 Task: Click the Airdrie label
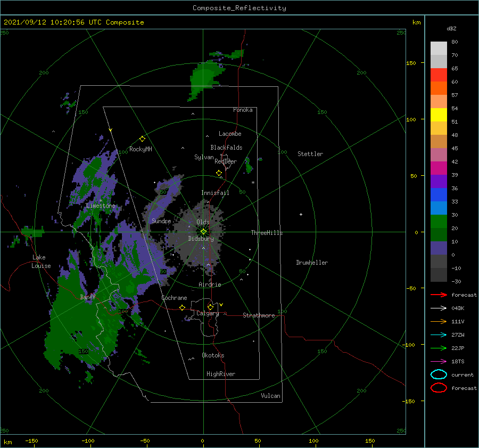(x=210, y=284)
